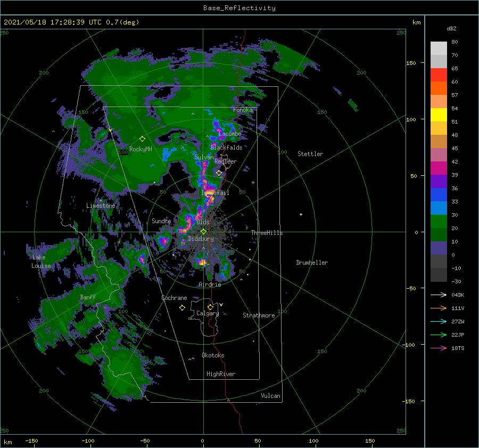The height and width of the screenshot is (448, 479).
Task: Click yellow diamond marker below RedDeer
Action: (219, 173)
